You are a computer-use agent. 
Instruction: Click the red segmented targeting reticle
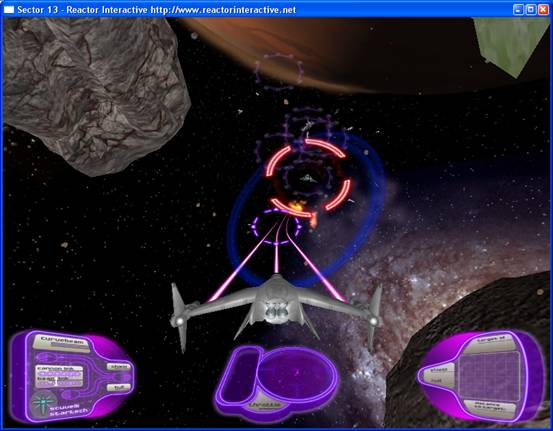pyautogui.click(x=308, y=177)
